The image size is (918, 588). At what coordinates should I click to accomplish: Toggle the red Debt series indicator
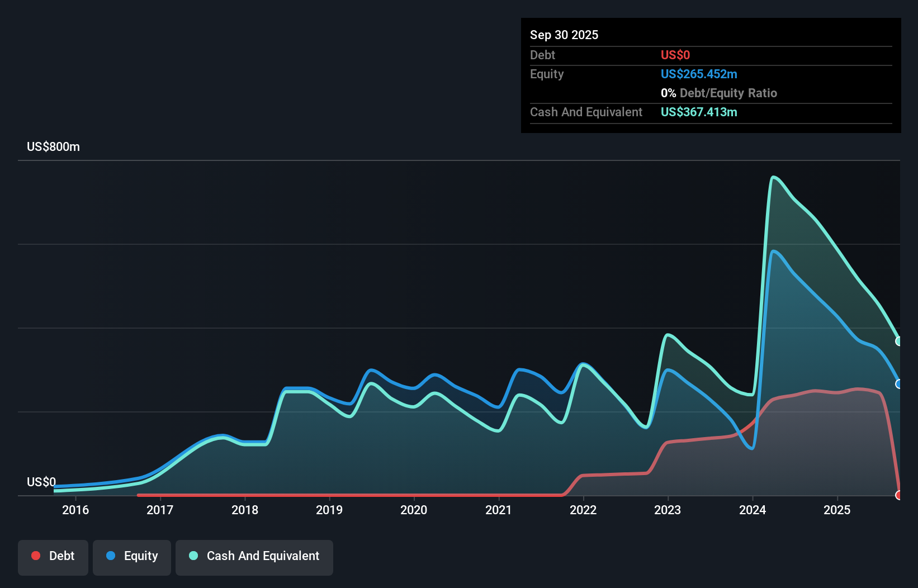pos(36,556)
